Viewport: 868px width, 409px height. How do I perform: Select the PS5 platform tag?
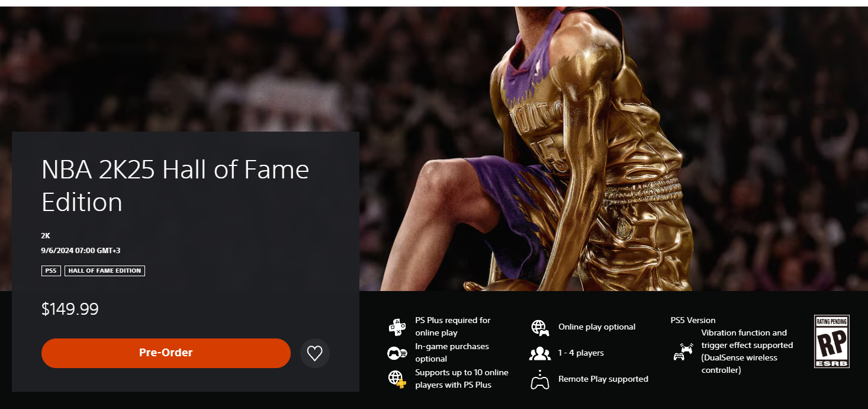(x=51, y=271)
